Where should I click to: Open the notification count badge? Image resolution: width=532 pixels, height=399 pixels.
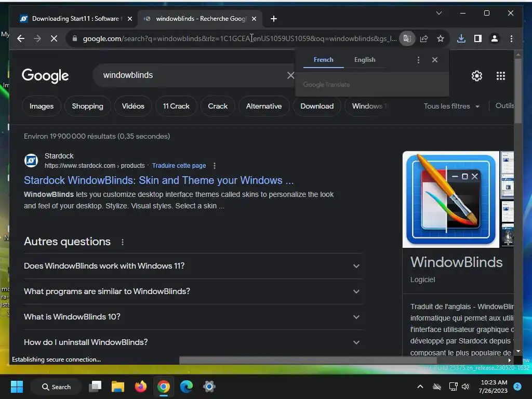coord(517,387)
